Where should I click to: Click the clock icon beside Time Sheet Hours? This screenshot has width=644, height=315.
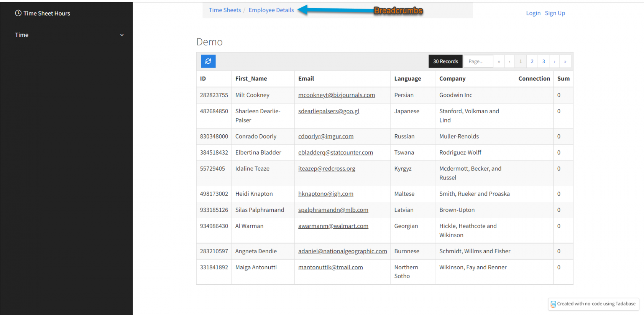point(18,13)
